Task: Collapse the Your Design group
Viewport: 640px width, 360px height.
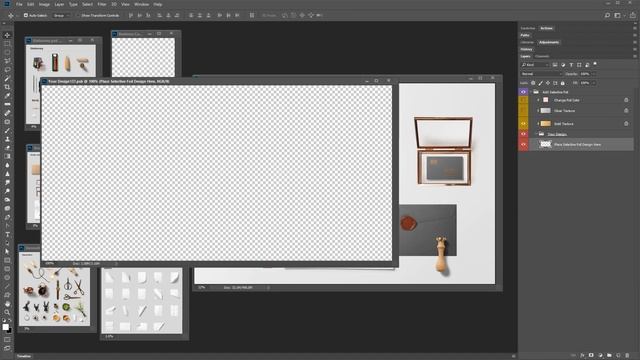Action: (x=536, y=134)
